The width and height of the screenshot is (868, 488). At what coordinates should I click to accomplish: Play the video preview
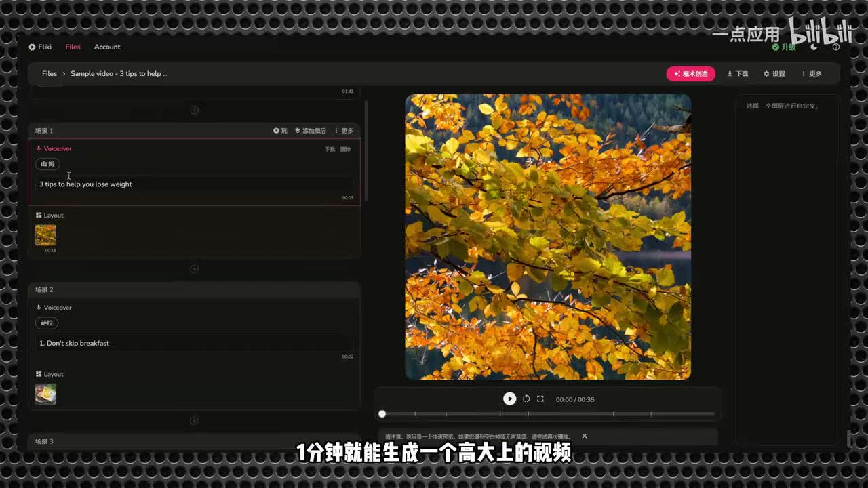point(509,399)
